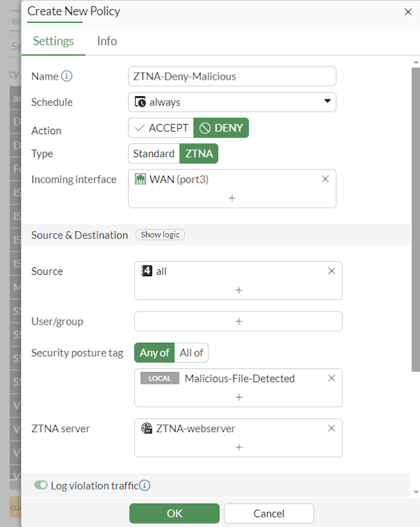Switch to the Info tab
Image resolution: width=420 pixels, height=527 pixels.
point(107,41)
